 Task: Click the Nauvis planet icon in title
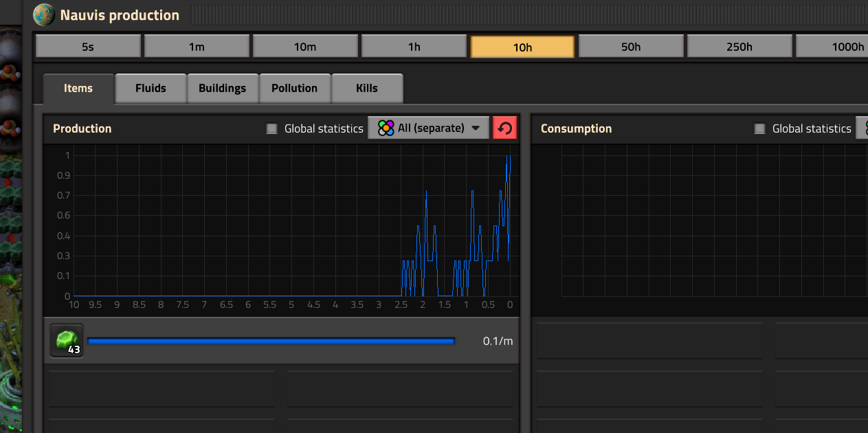click(44, 15)
